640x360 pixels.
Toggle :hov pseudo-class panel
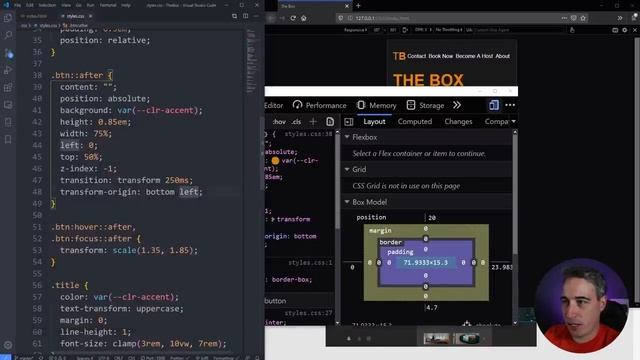point(279,122)
